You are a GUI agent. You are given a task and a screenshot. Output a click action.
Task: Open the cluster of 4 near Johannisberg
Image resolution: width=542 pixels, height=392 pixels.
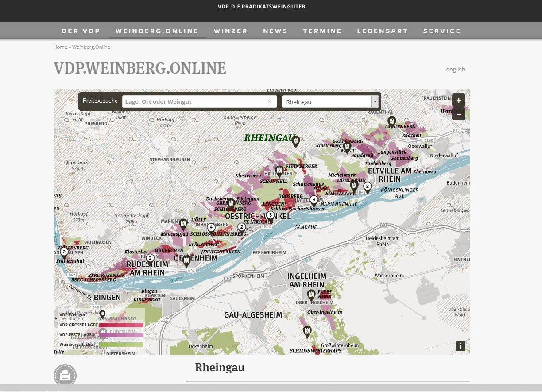point(211,229)
